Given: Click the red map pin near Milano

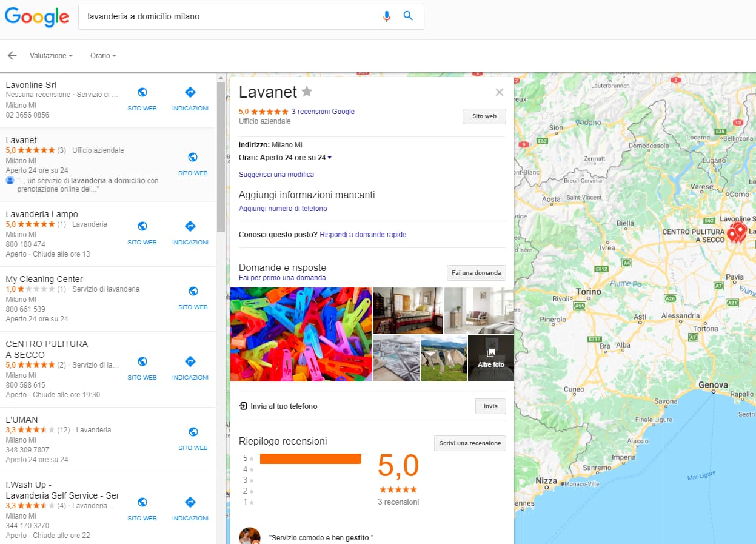Looking at the screenshot, I should pyautogui.click(x=740, y=231).
